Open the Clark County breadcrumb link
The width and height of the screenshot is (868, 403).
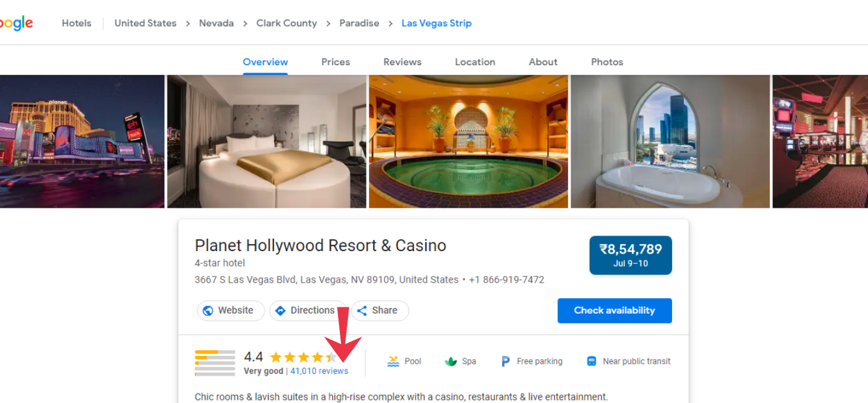point(286,24)
